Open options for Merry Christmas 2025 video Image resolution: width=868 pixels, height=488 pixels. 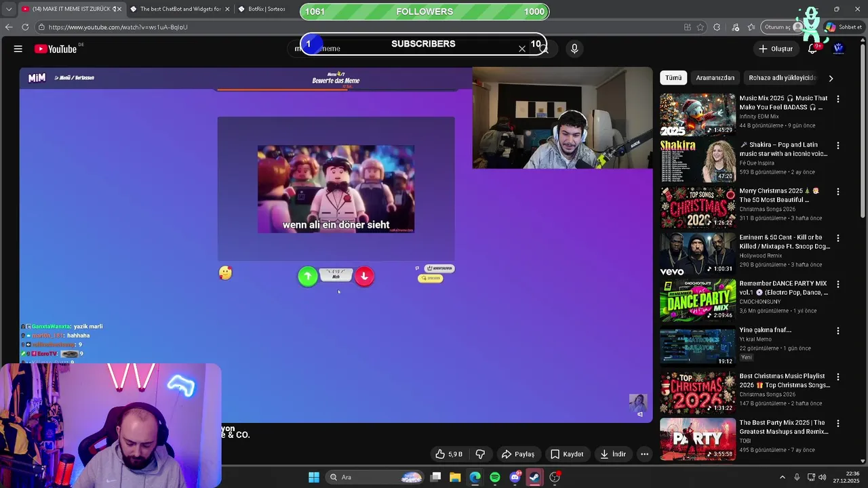point(838,192)
